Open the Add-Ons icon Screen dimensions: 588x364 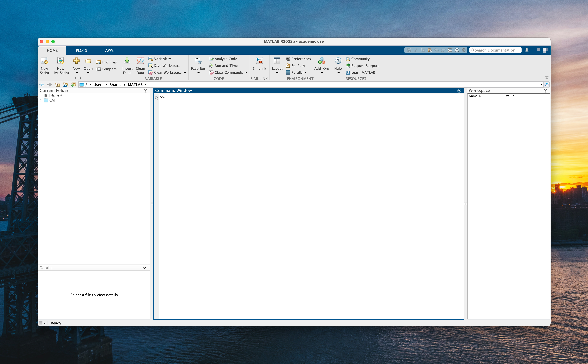(322, 61)
